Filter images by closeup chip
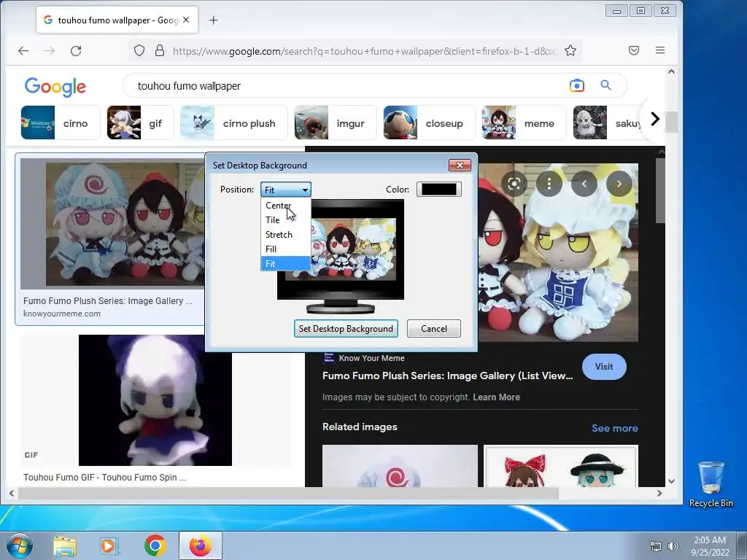 point(429,122)
